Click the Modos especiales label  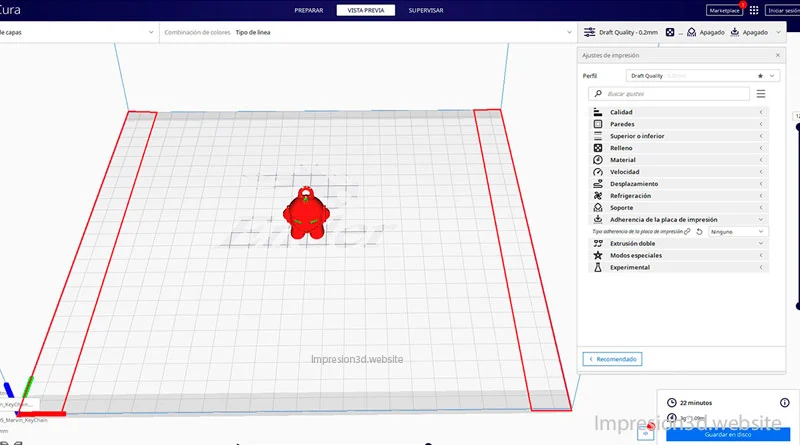[636, 255]
